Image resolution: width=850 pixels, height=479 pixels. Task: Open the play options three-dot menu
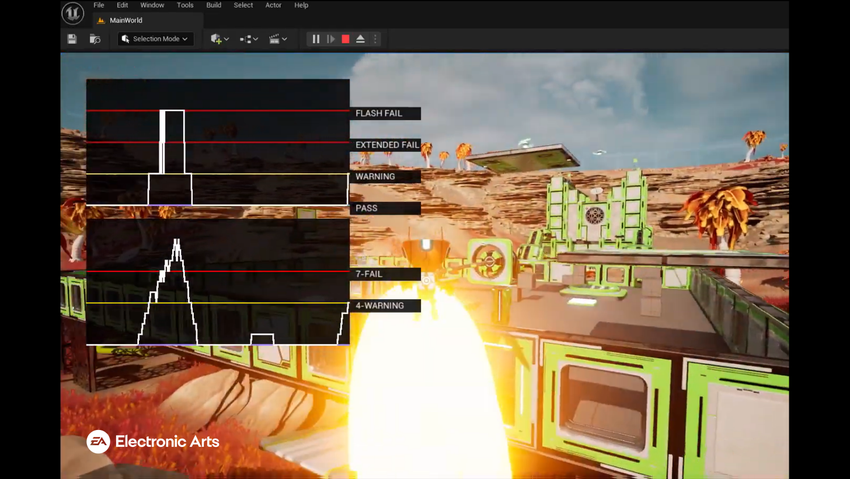tap(376, 39)
